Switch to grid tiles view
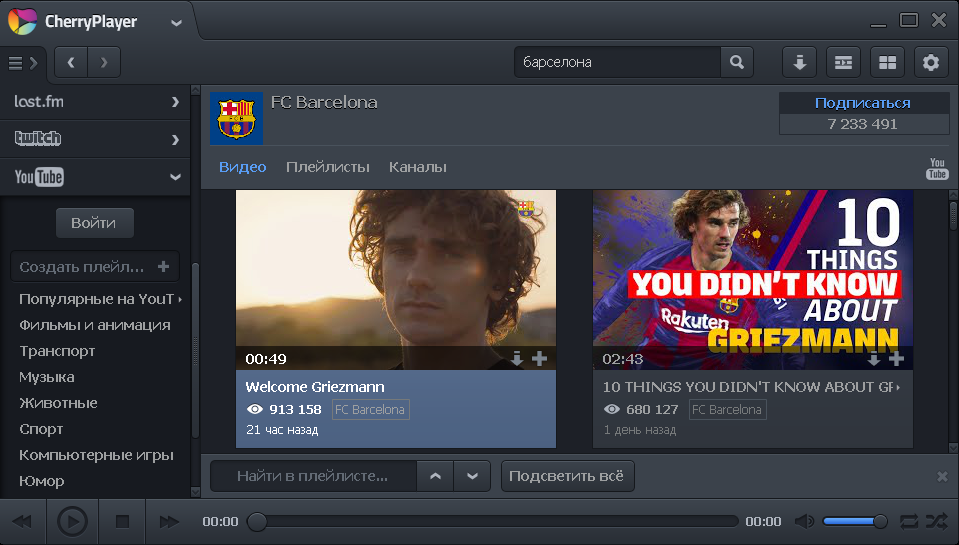 pos(887,62)
